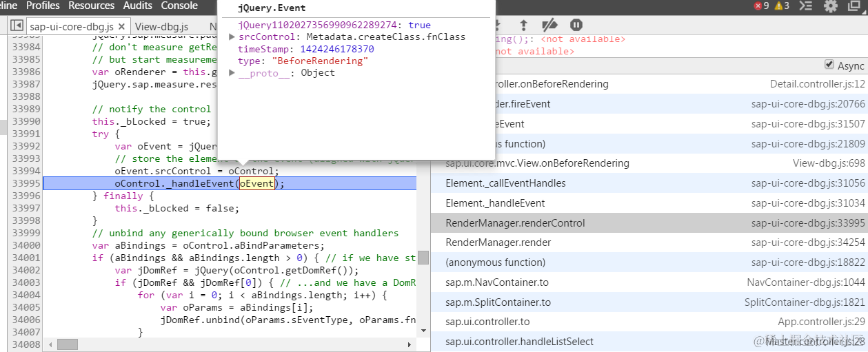This screenshot has height=352, width=868.
Task: Click line number 33991 gutter
Action: (26, 134)
